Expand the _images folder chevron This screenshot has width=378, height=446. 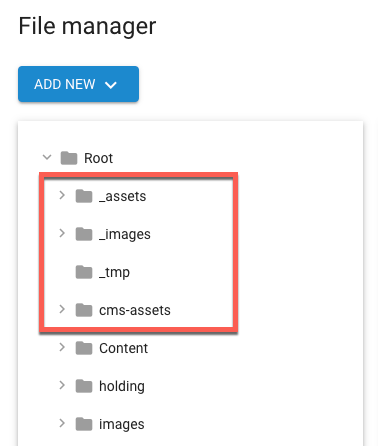point(62,233)
